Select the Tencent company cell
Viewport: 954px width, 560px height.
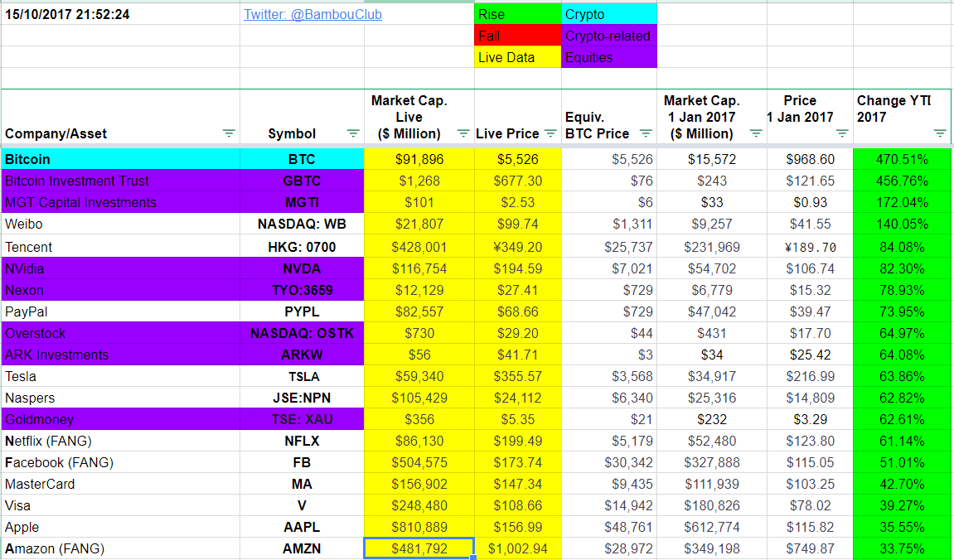click(x=120, y=247)
